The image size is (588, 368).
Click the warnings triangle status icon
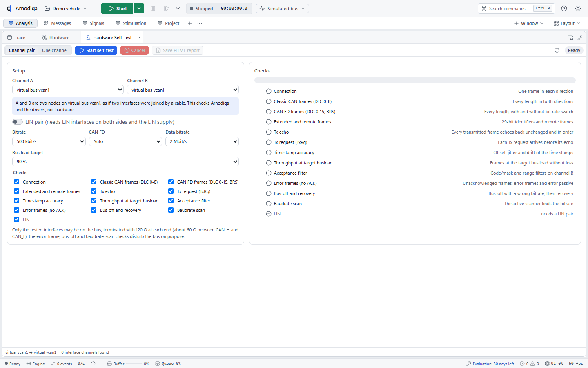(535, 364)
